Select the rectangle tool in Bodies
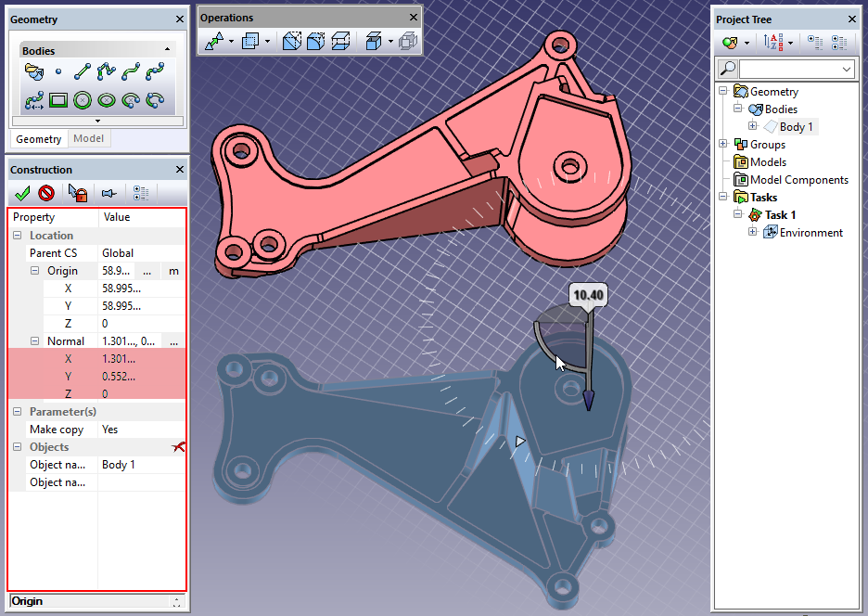 tap(58, 100)
